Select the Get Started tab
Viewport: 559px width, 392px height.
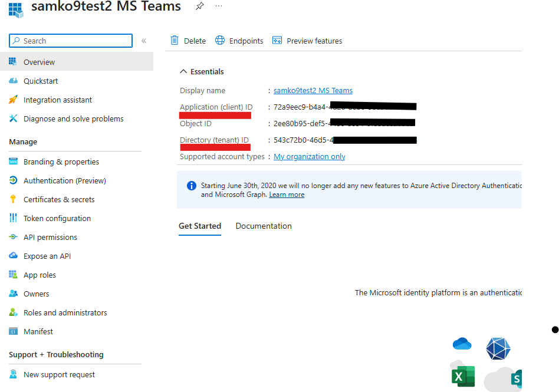pyautogui.click(x=200, y=226)
